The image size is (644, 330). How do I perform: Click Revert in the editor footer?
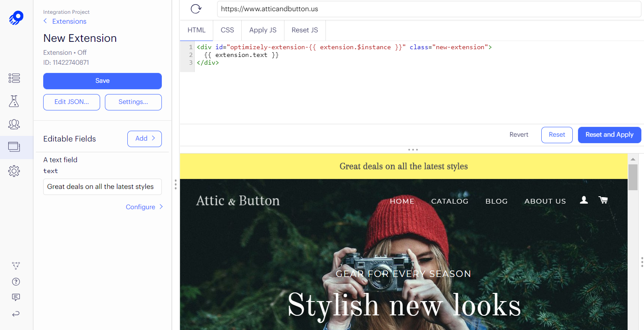coord(519,135)
